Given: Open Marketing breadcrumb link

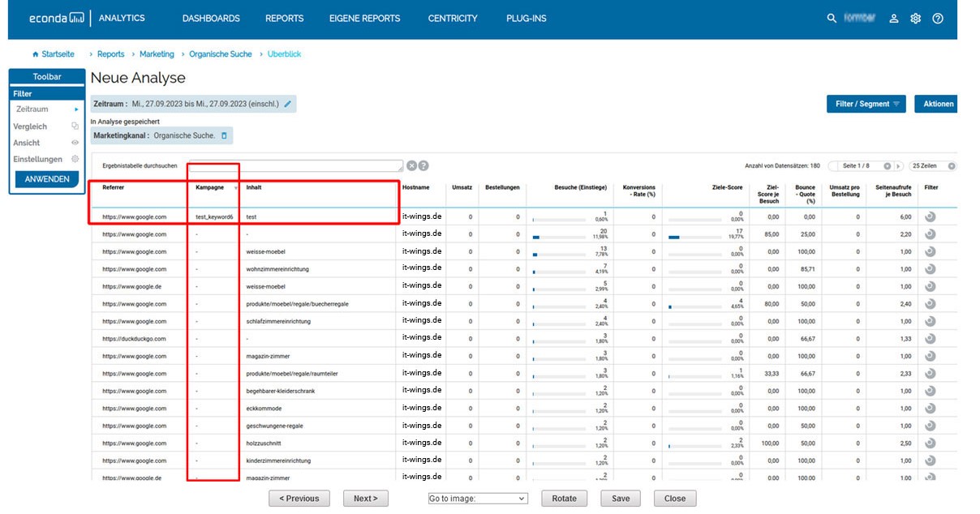Looking at the screenshot, I should pyautogui.click(x=157, y=54).
